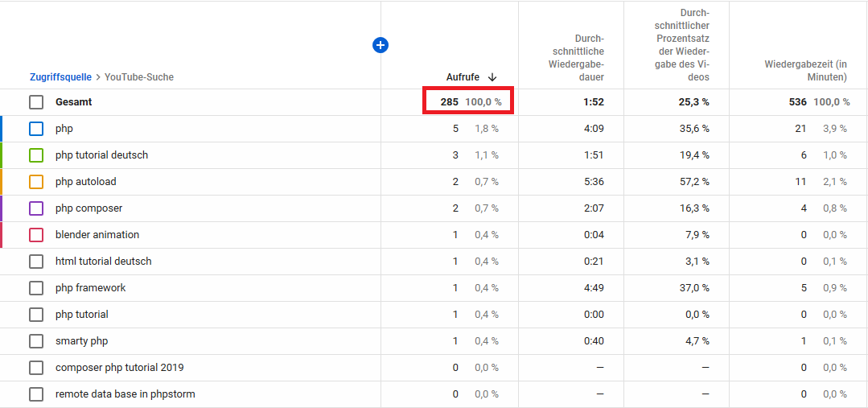
Task: Uncheck the purple php composer checkbox
Action: coord(36,208)
